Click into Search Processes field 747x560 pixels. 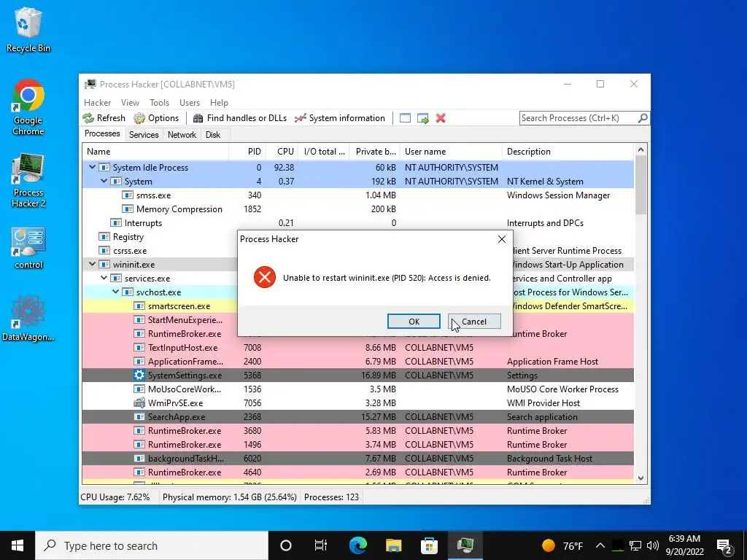point(578,117)
